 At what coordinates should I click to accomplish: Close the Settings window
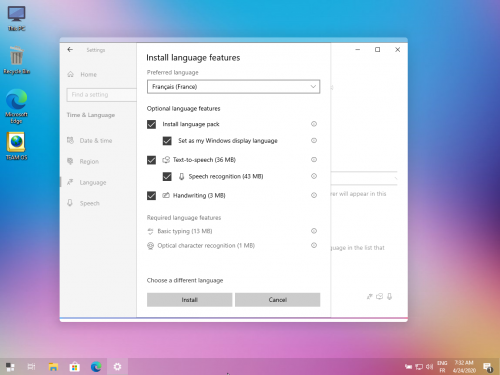397,49
